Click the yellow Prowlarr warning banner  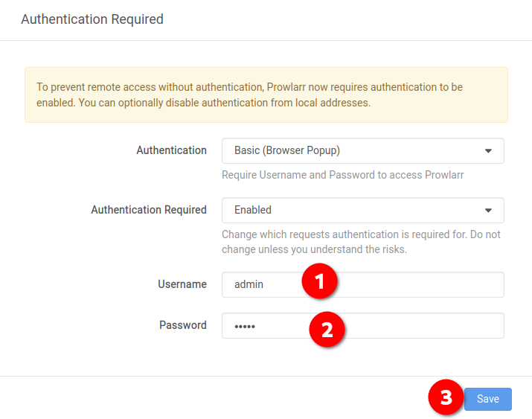click(x=266, y=95)
